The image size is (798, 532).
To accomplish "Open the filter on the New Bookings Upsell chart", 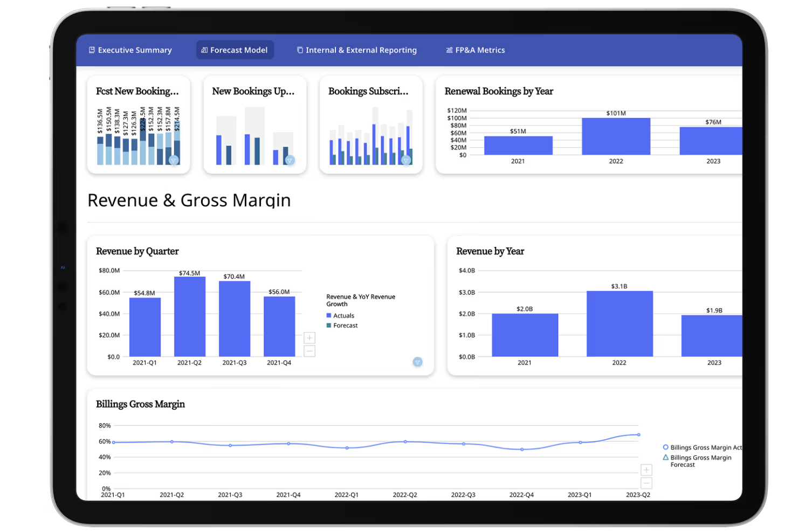I will coord(290,160).
